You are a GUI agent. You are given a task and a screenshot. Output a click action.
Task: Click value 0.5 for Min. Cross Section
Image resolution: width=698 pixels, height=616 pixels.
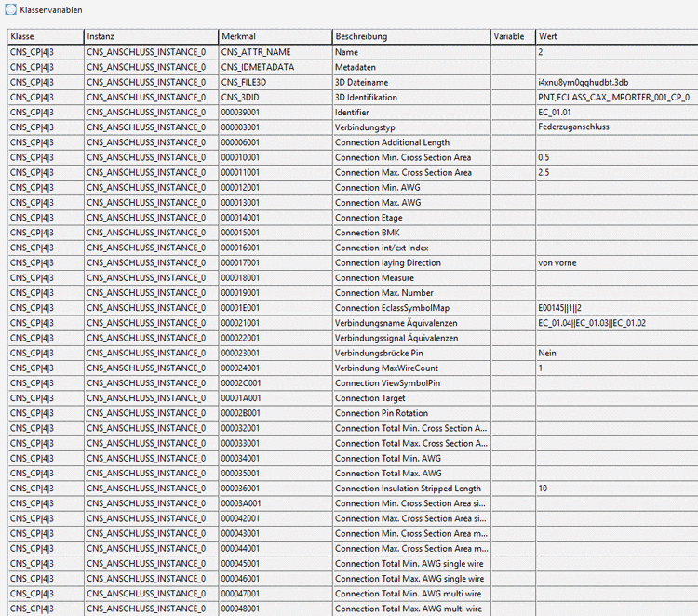coord(544,157)
